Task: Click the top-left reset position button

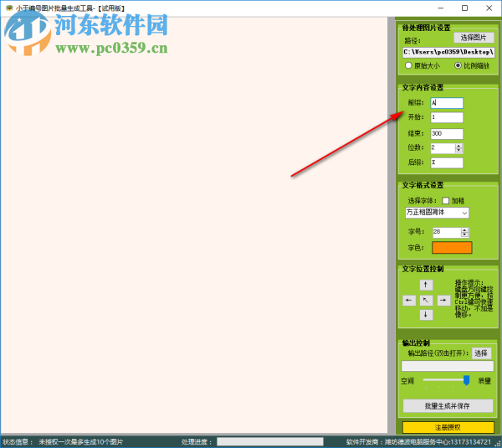Action: [426, 301]
